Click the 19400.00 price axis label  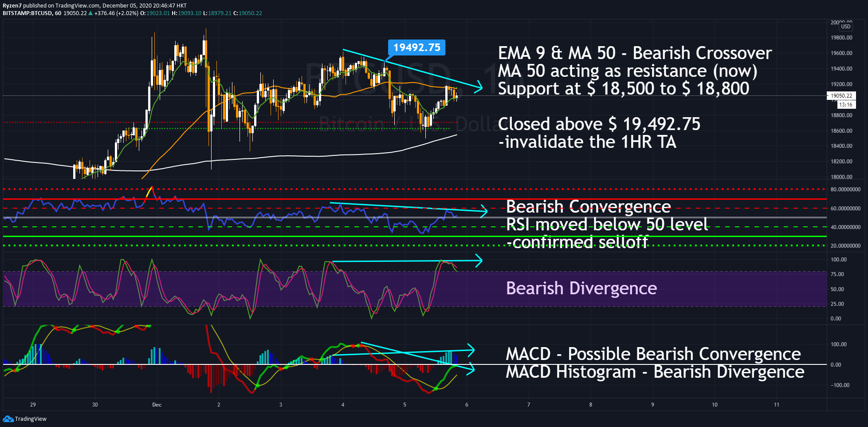tap(841, 69)
